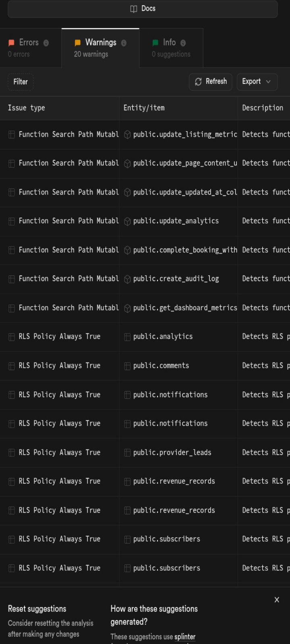Click issue icon in public.comments row
This screenshot has height=644, width=290.
click(12, 366)
